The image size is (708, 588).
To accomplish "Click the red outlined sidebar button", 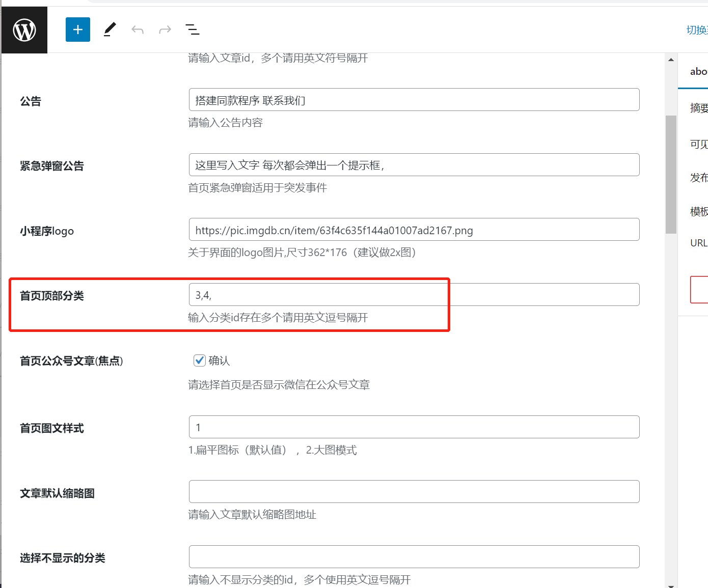I will [x=699, y=290].
